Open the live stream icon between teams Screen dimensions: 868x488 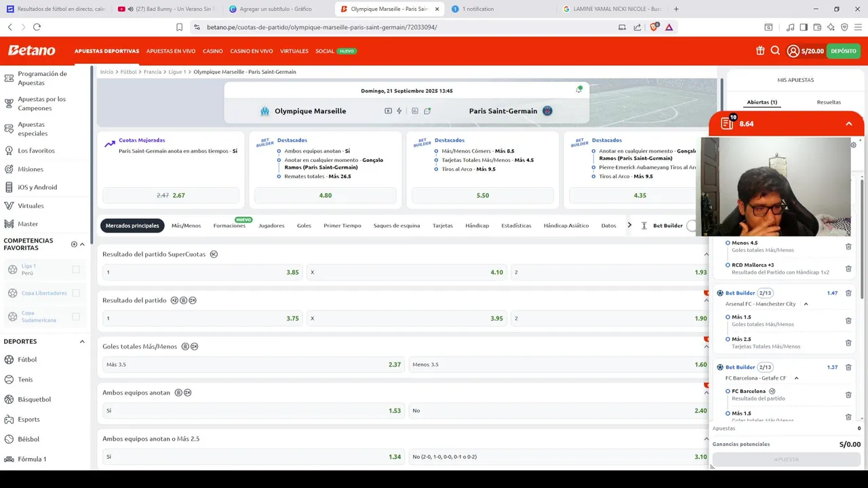(388, 111)
